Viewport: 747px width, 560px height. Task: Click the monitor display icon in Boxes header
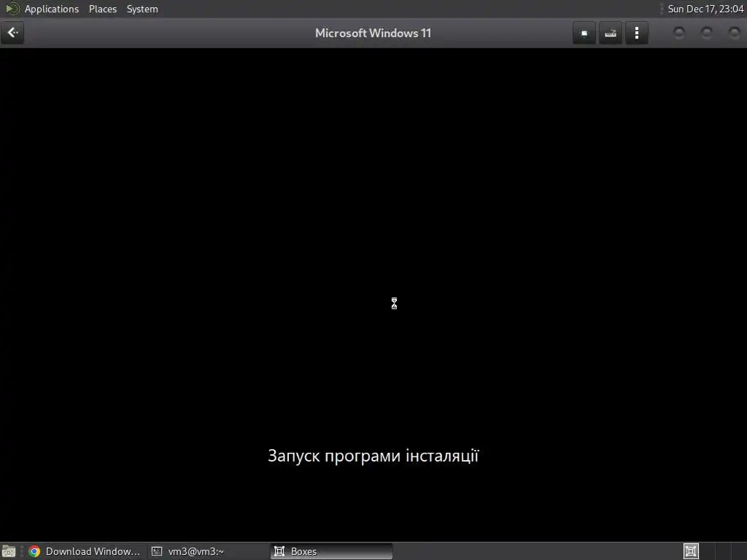point(584,33)
